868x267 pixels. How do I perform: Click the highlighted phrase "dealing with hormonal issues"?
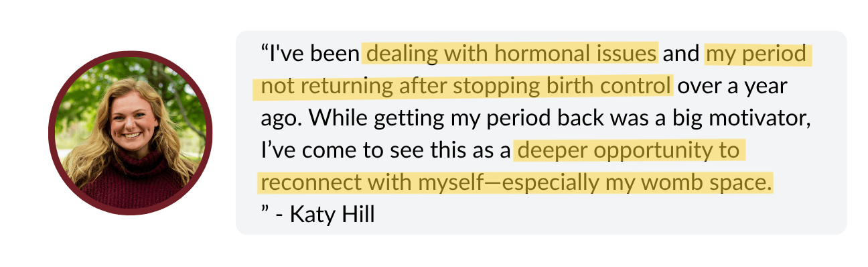click(510, 54)
